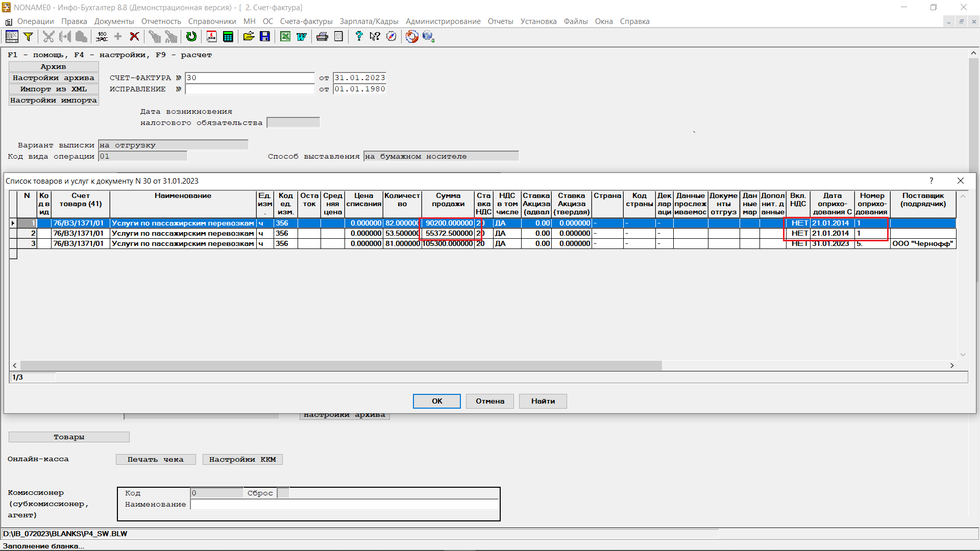
Task: Click the printer icon
Action: (x=322, y=36)
